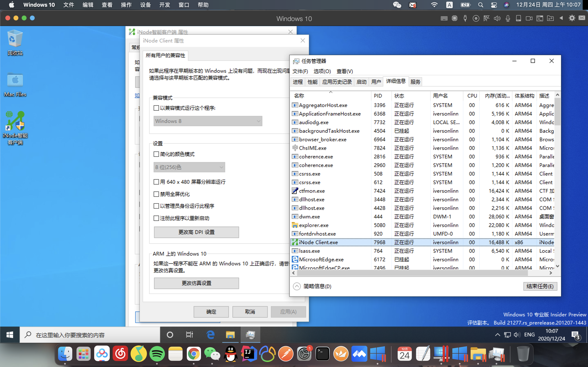Open the iNode智能客户端 desktop shortcut
The width and height of the screenshot is (588, 367).
coord(15,121)
